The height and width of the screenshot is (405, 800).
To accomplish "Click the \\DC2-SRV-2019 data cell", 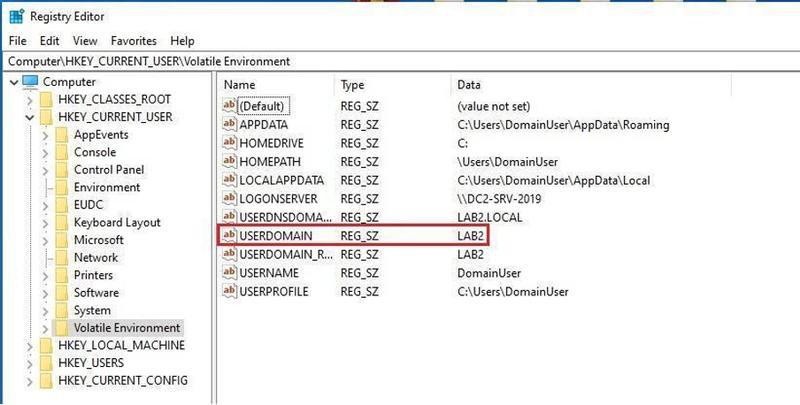I will click(499, 198).
